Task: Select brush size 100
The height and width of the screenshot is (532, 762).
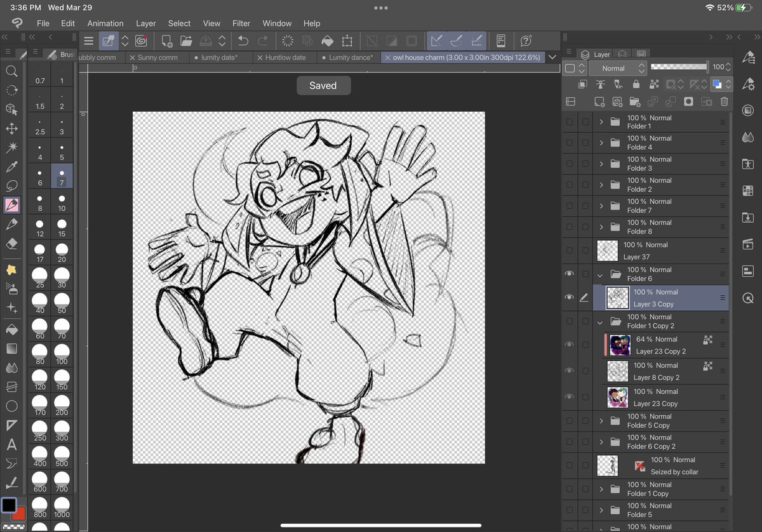Action: pos(62,355)
